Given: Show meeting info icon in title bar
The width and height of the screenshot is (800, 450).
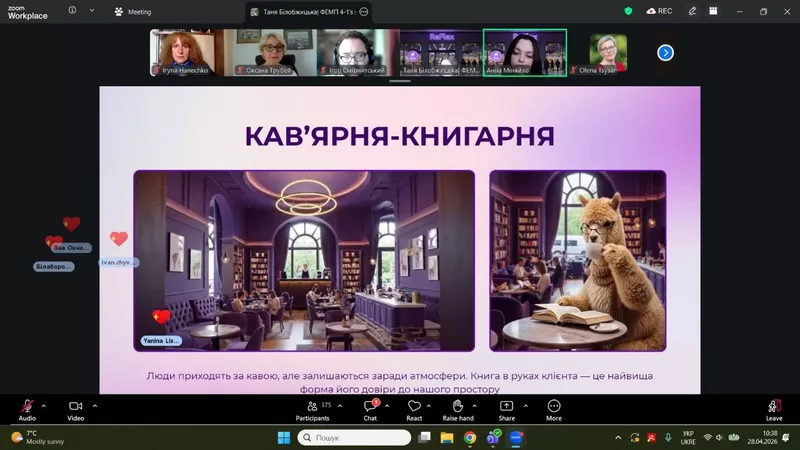Looking at the screenshot, I should pos(72,10).
